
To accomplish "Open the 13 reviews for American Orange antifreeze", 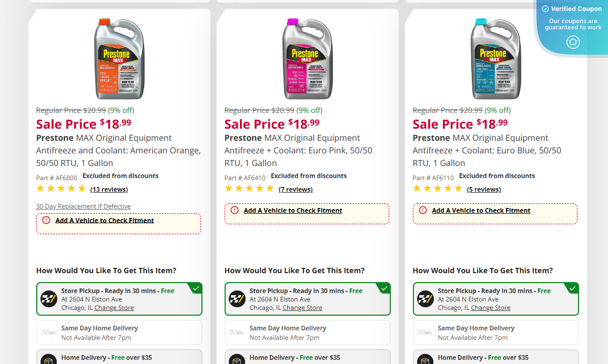I will point(109,189).
